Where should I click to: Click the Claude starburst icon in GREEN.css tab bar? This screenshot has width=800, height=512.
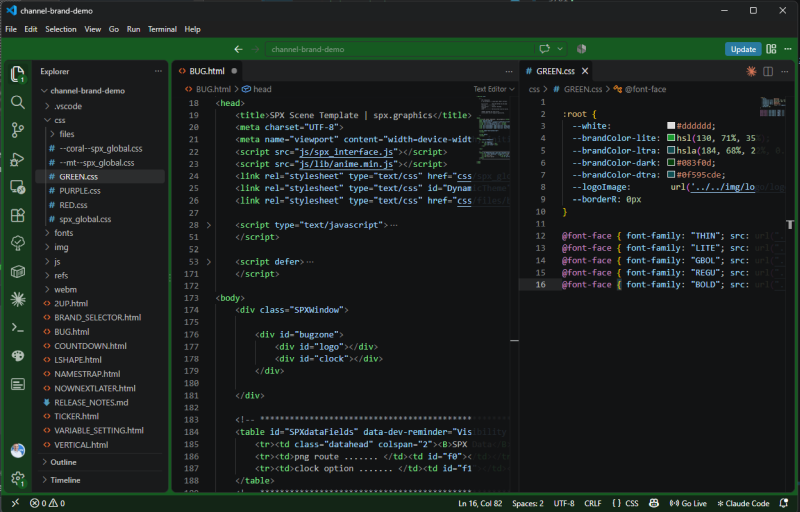751,71
